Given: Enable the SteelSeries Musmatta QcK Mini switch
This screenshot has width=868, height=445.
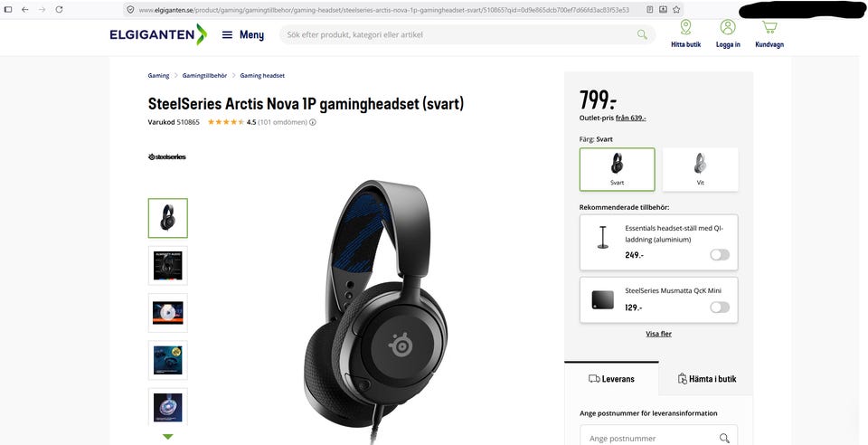Looking at the screenshot, I should pos(720,308).
